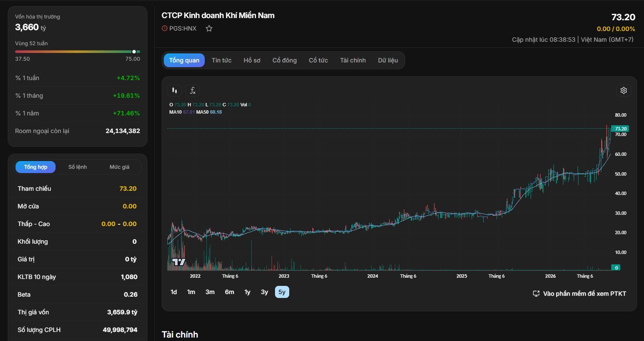Set chart range to 1m
Image resolution: width=644 pixels, height=341 pixels.
(x=191, y=292)
